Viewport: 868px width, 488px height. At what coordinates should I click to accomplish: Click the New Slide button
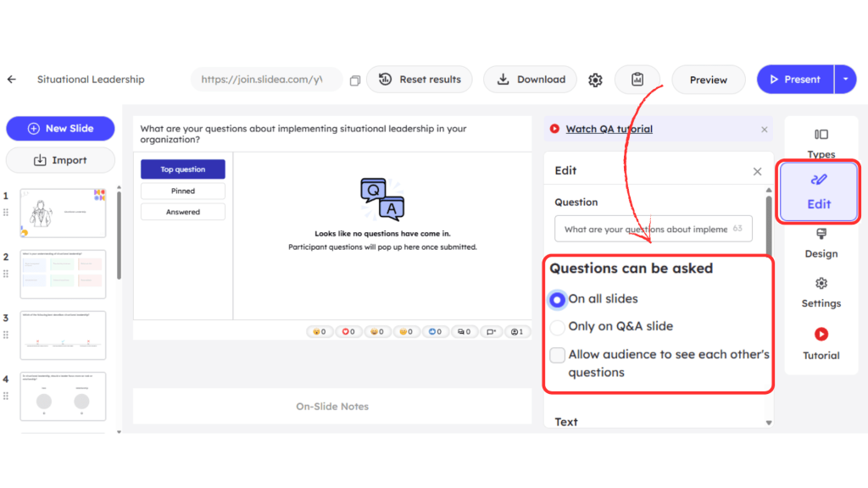point(60,129)
